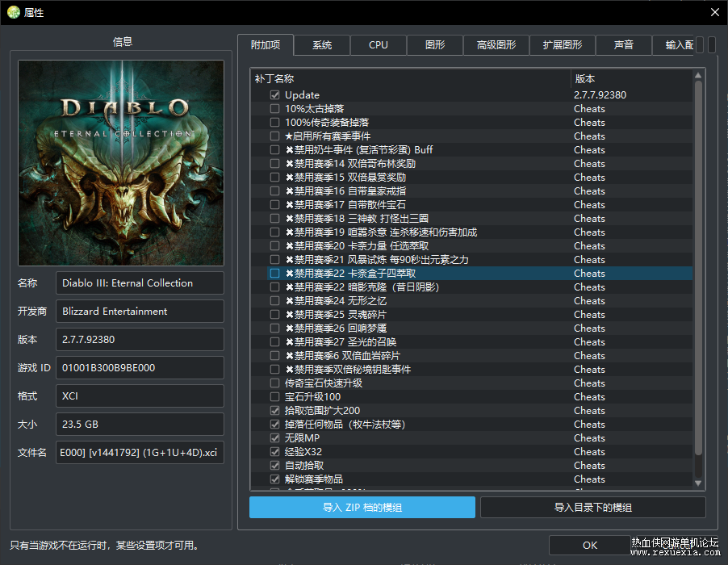Check 禁用赛季18 三神教 打怪出三圈
The height and width of the screenshot is (565, 728).
[275, 218]
